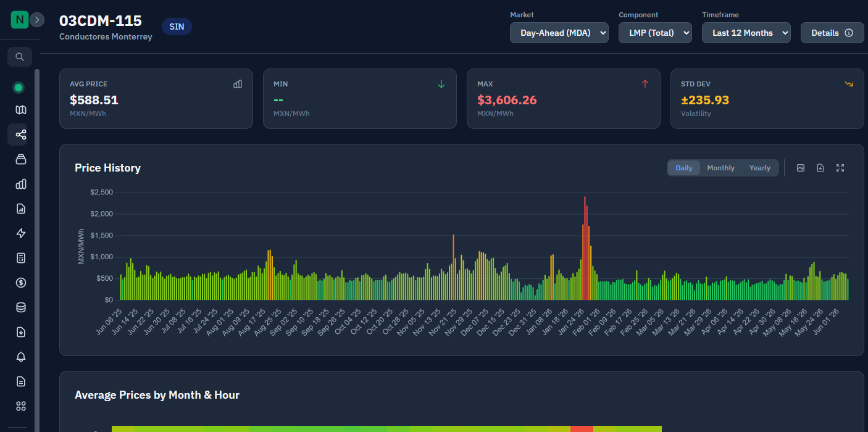The image size is (868, 432).
Task: Switch to the Monthly view tab
Action: pos(721,168)
